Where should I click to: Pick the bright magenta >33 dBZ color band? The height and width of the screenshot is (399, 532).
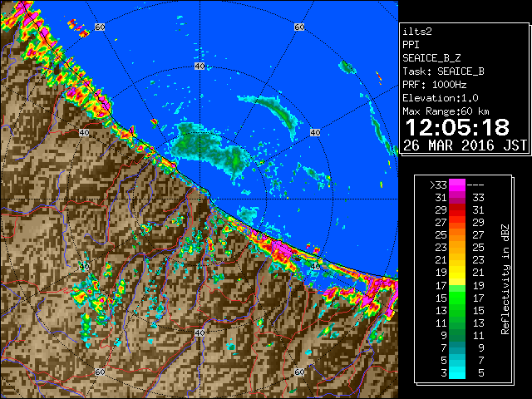[x=457, y=185]
